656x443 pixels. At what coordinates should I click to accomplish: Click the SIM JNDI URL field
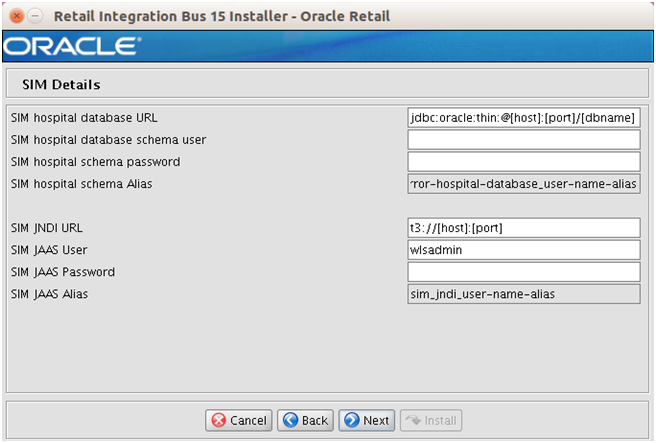[524, 228]
